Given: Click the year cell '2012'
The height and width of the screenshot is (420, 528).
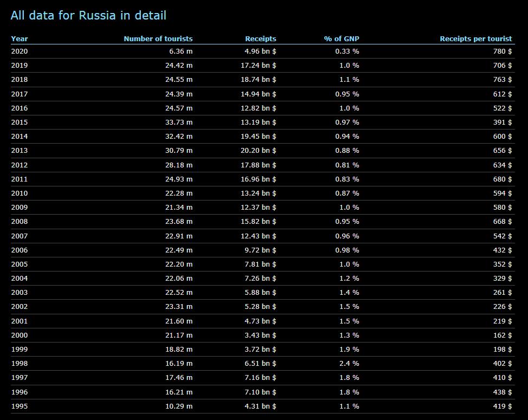Looking at the screenshot, I should 20,165.
